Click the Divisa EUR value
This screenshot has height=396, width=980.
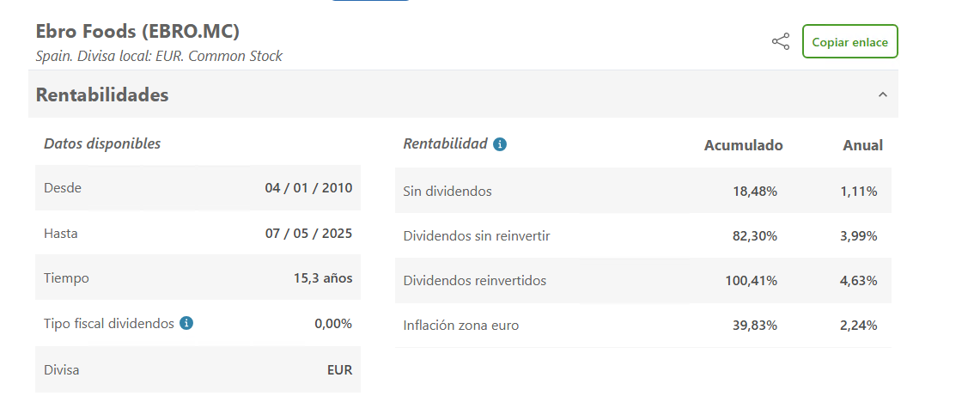tap(339, 369)
